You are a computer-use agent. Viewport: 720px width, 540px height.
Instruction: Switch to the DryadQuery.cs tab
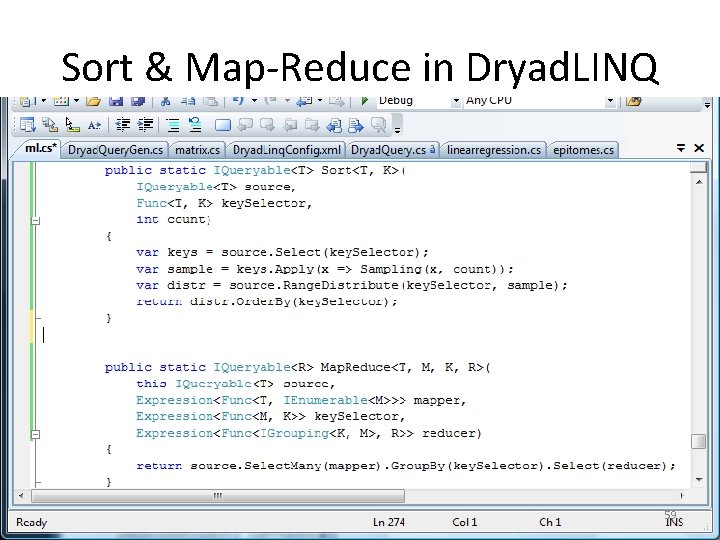tap(392, 150)
